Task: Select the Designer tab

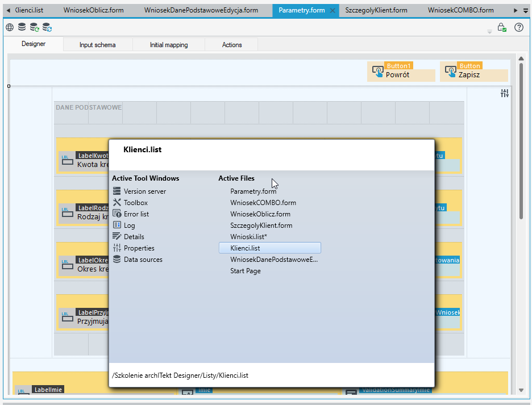Action: pos(34,44)
